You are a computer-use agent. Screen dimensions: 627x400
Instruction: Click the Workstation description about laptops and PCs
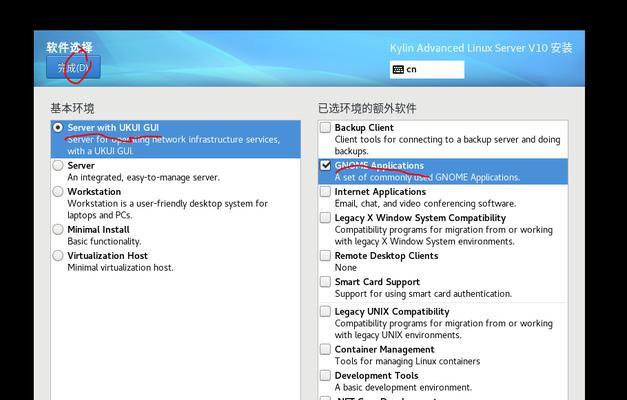[168, 209]
